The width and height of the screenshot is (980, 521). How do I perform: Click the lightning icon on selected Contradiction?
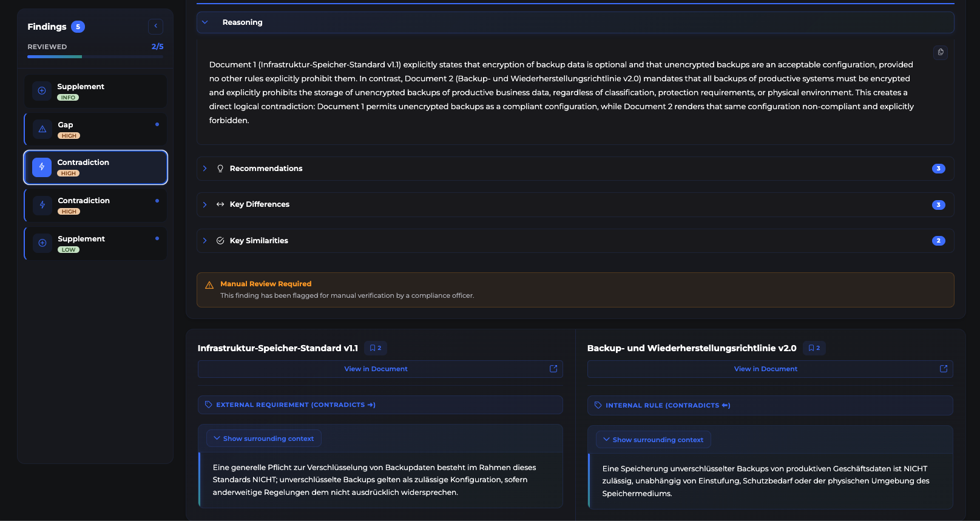point(42,167)
